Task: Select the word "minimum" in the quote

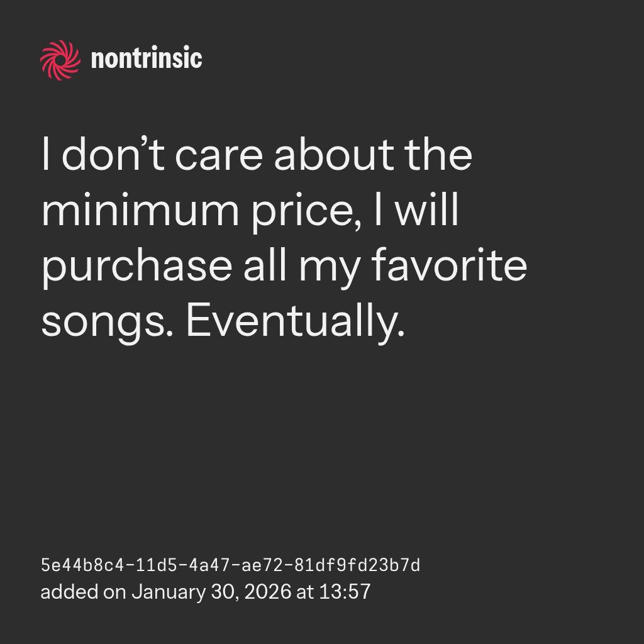Action: pyautogui.click(x=140, y=211)
